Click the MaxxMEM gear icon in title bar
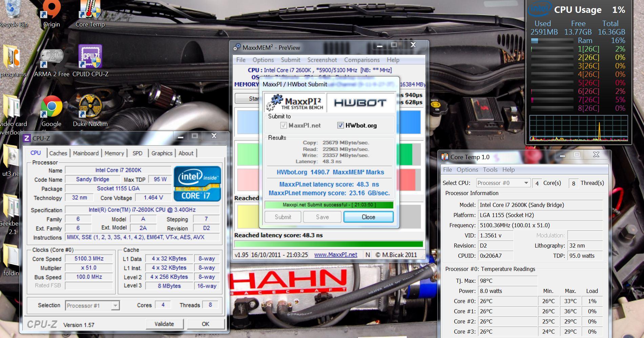Viewport: 644px width, 338px height. coord(237,47)
